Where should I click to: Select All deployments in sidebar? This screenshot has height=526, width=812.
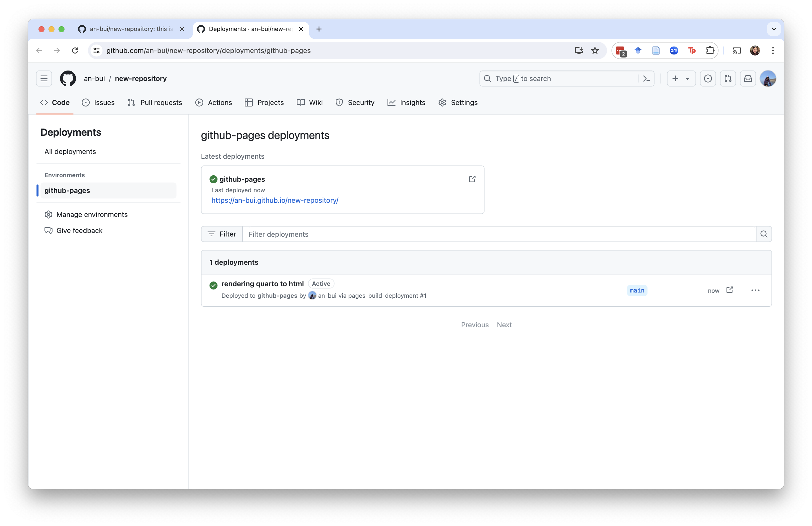[70, 151]
